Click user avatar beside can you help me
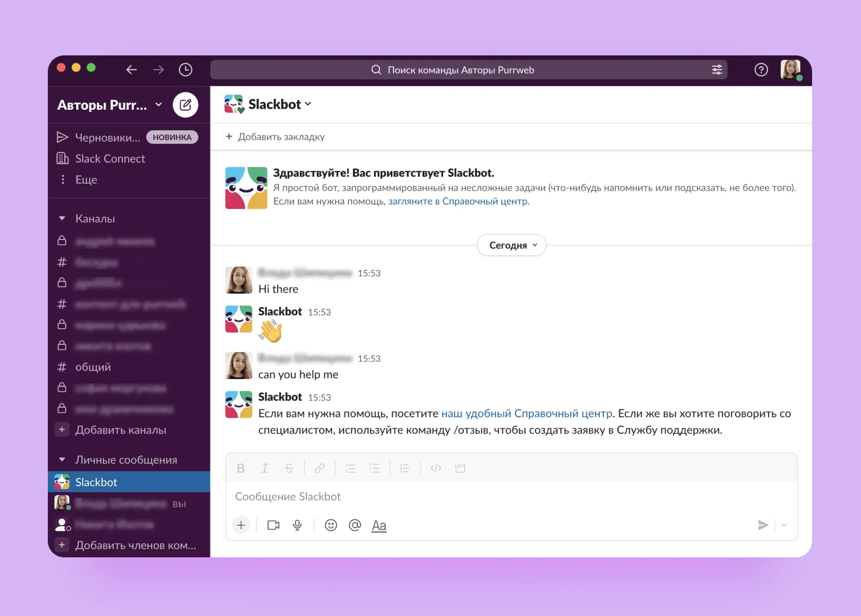Image resolution: width=861 pixels, height=616 pixels. point(239,366)
